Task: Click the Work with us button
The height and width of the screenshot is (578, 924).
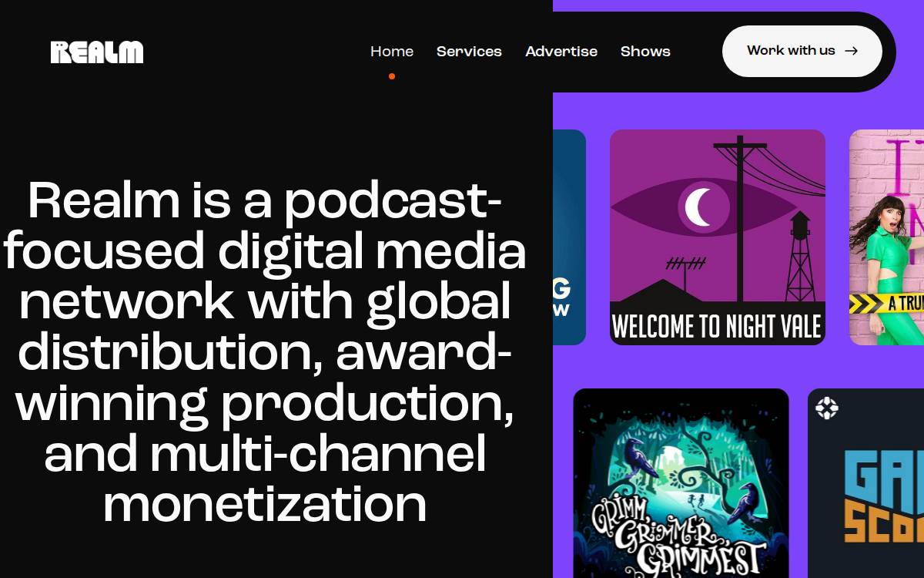Action: (802, 51)
